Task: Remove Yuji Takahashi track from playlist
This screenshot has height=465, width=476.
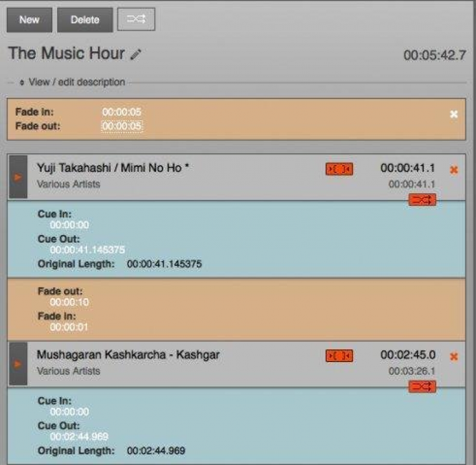Action: [x=453, y=170]
